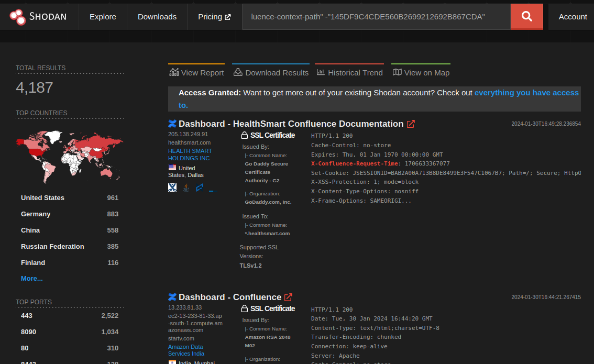Click the red magnifying glass search icon
This screenshot has width=594, height=364.
[526, 16]
